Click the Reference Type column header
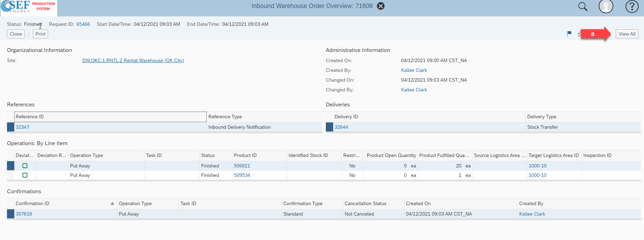 tap(264, 117)
